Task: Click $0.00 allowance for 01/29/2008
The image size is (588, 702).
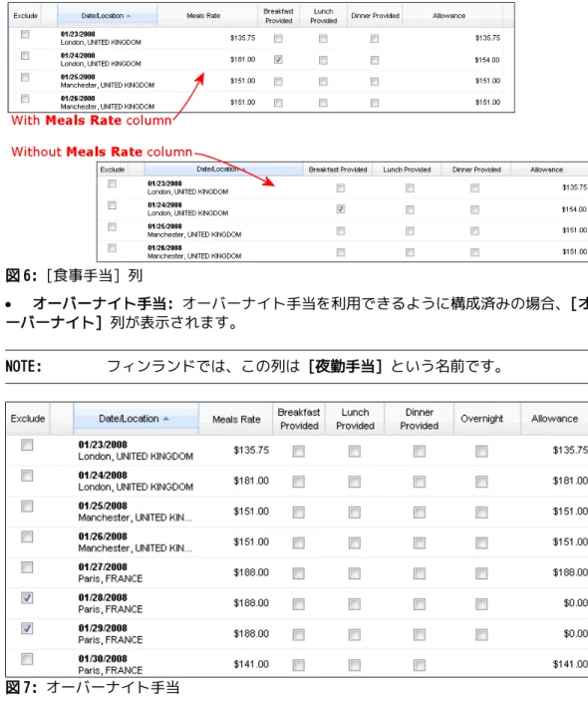Action: click(575, 633)
